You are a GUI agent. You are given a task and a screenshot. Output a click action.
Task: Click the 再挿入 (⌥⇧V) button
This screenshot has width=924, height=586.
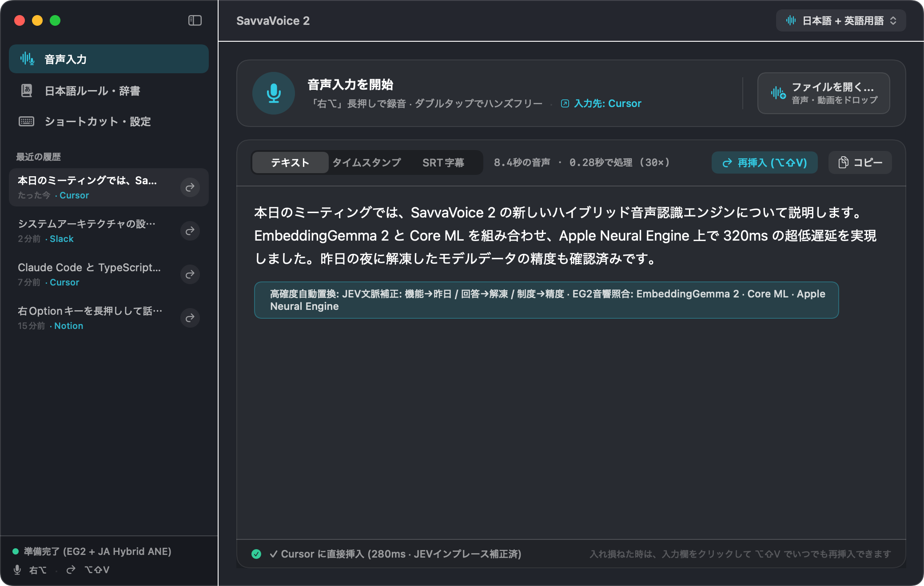[x=765, y=162]
